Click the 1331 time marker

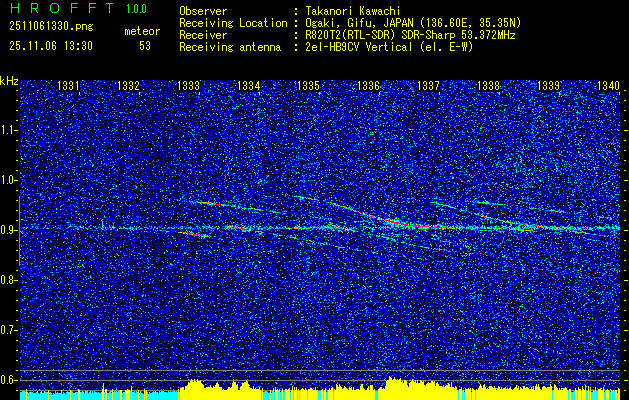[x=69, y=85]
